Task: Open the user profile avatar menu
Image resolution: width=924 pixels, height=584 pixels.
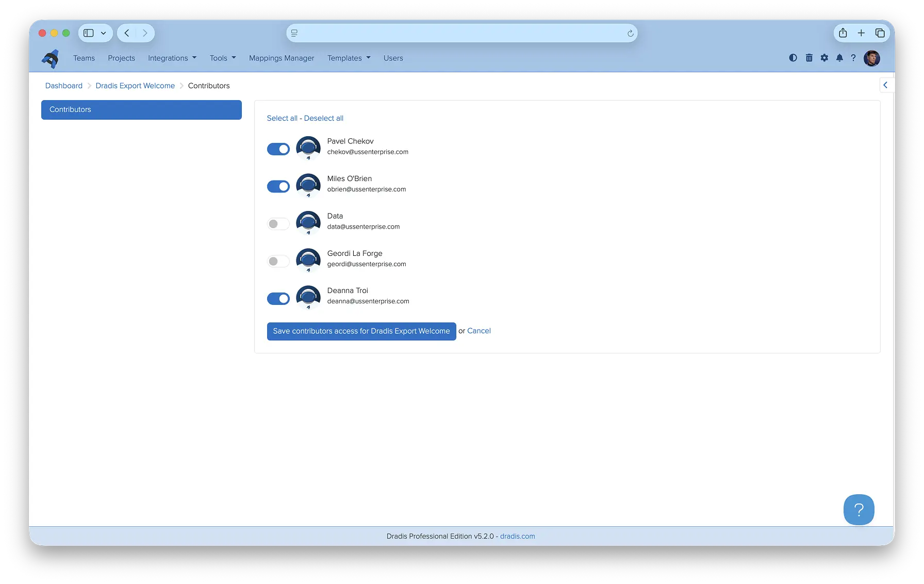Action: tap(872, 58)
